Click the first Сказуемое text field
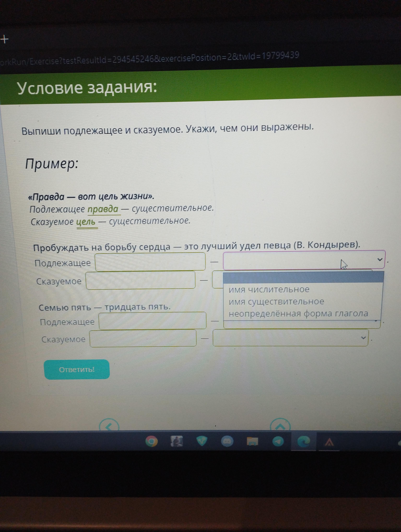This screenshot has width=401, height=532. click(x=140, y=280)
